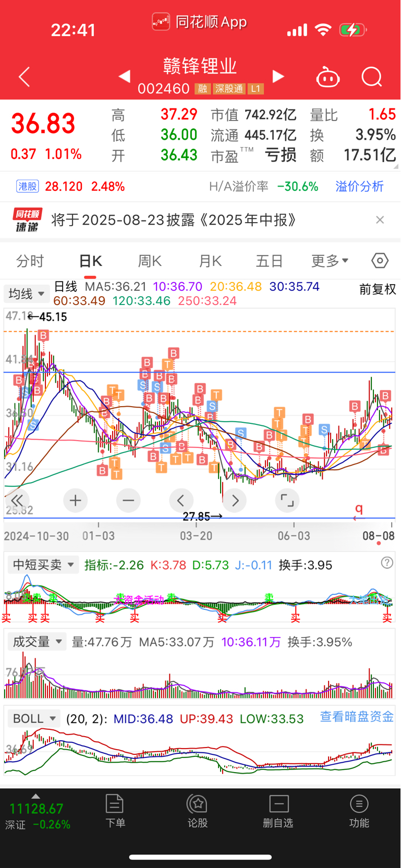Tap the 换 turnover 3.95% value
The width and height of the screenshot is (401, 868).
coord(375,135)
